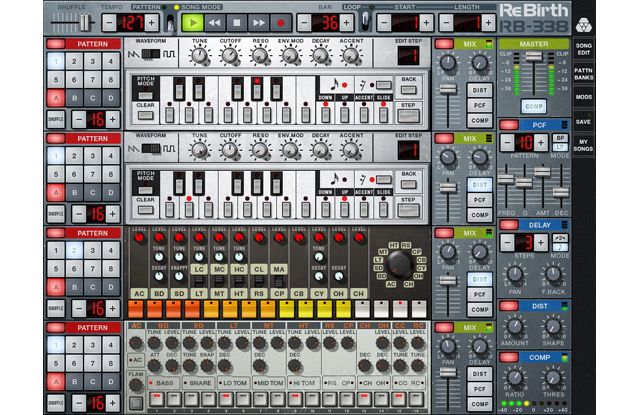Increase second synth's pattern length with plus
Viewport: 640px width, 415px height.
[x=113, y=213]
